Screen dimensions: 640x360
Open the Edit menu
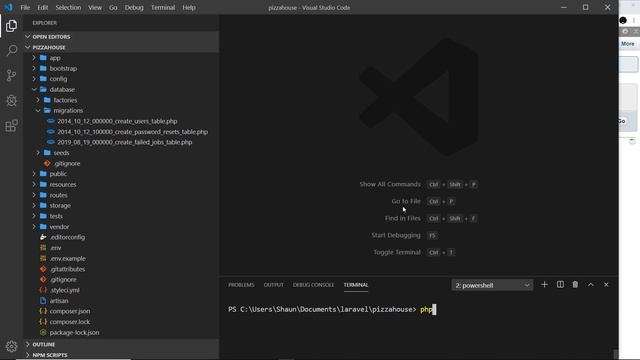42,7
